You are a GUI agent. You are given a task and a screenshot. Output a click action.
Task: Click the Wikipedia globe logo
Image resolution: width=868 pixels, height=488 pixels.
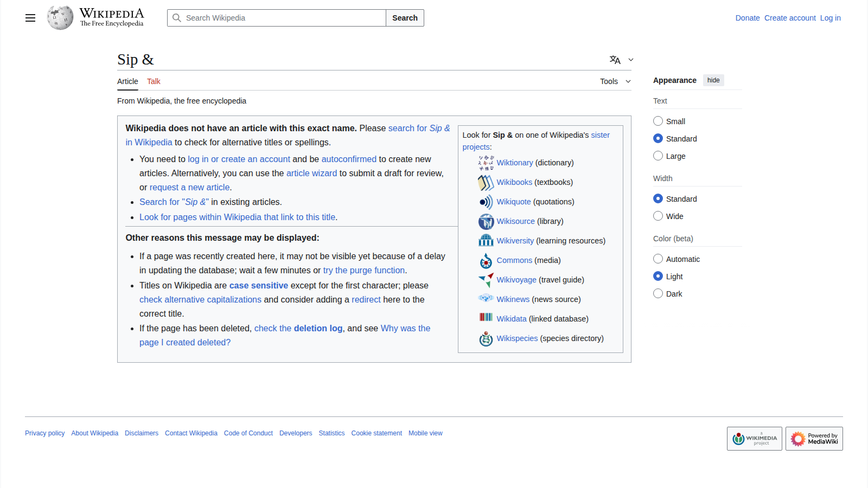tap(60, 18)
